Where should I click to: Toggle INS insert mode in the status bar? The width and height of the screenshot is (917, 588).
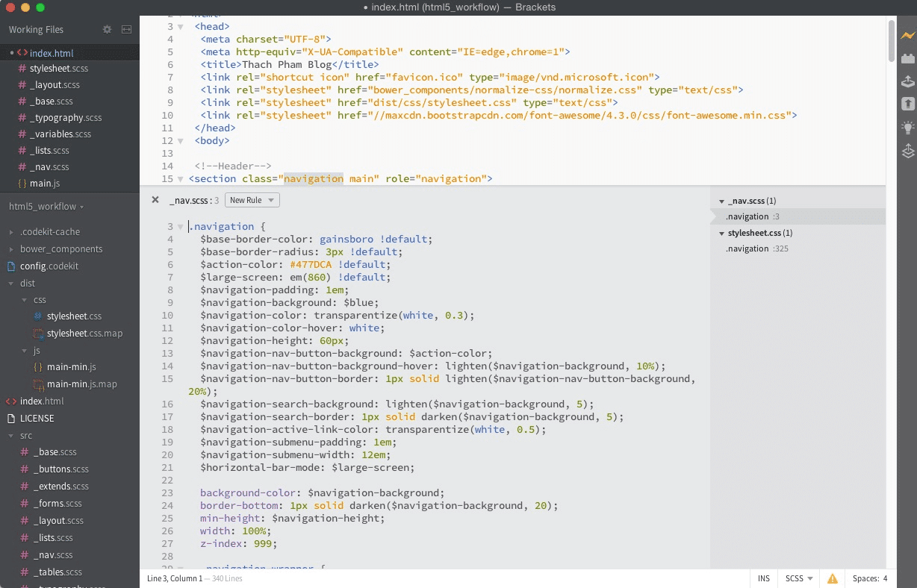pyautogui.click(x=763, y=578)
